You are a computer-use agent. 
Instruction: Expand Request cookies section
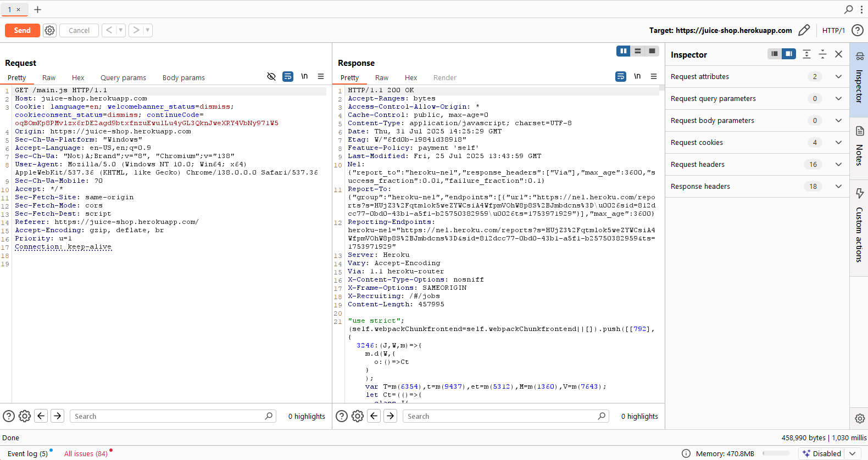[x=838, y=142]
